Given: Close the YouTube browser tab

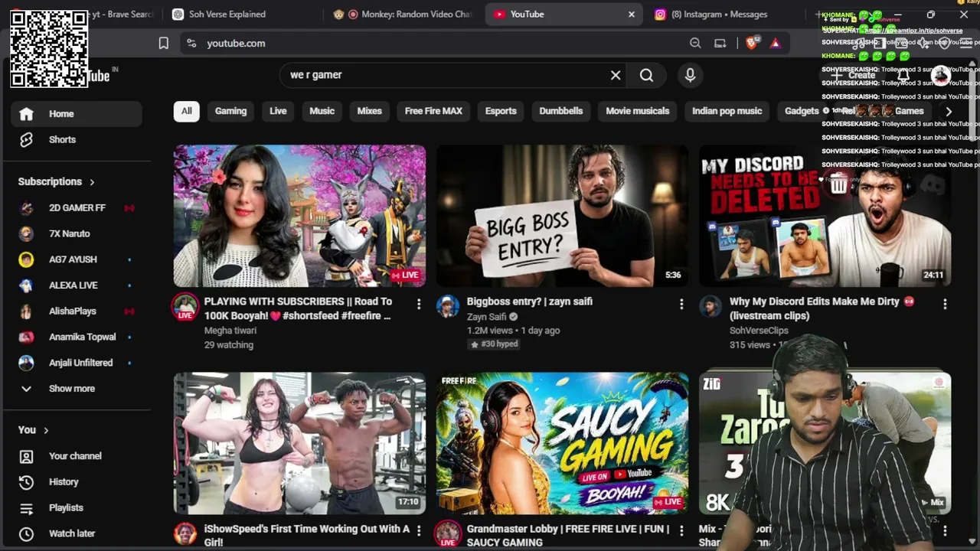Looking at the screenshot, I should (632, 15).
